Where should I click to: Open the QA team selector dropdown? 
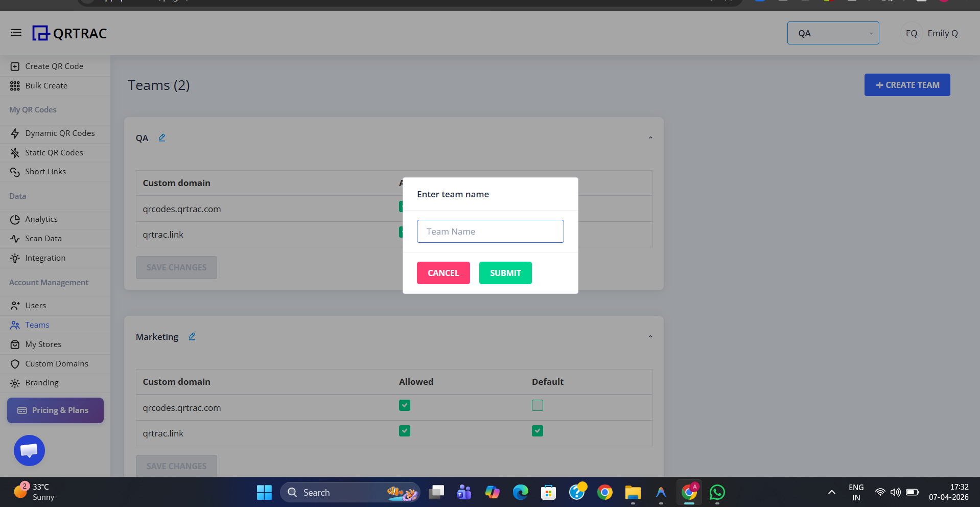[x=833, y=33]
